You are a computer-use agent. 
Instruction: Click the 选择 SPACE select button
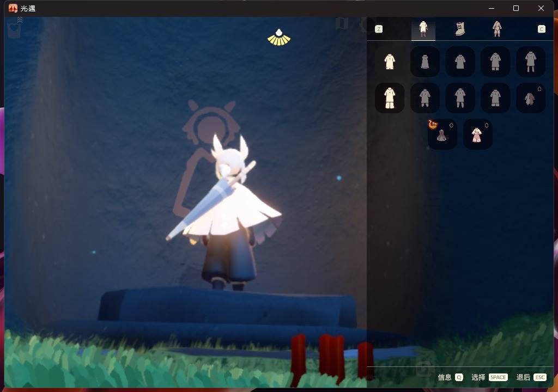489,377
